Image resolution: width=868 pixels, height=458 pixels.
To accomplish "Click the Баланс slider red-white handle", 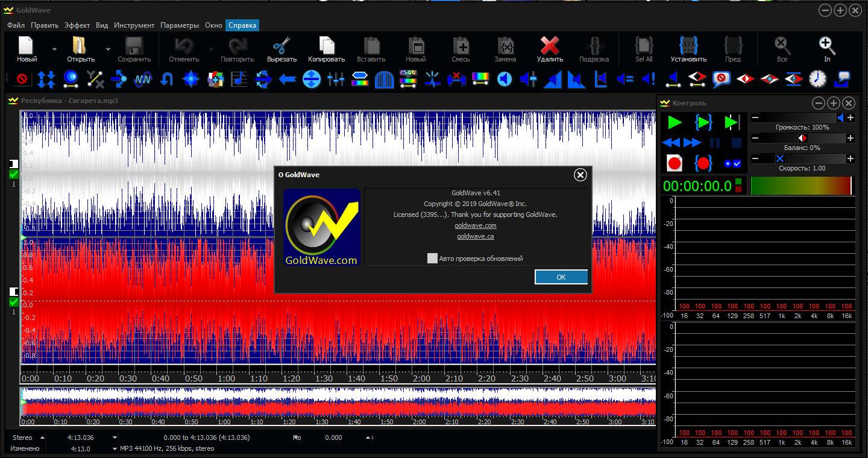I will pos(802,139).
